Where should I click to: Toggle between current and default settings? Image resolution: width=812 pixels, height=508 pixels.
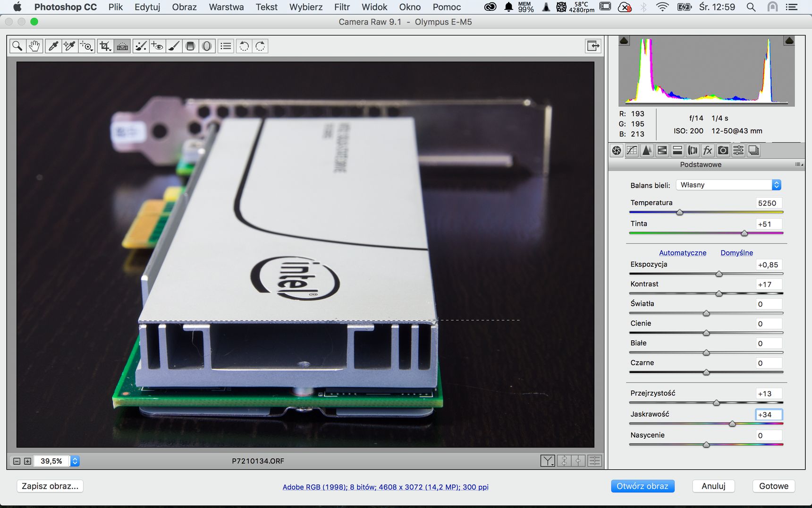point(595,461)
